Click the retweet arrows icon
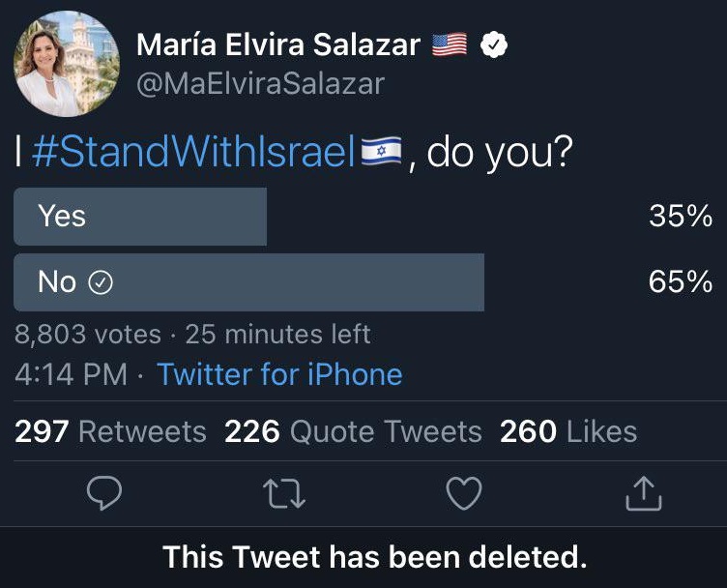 pos(284,494)
